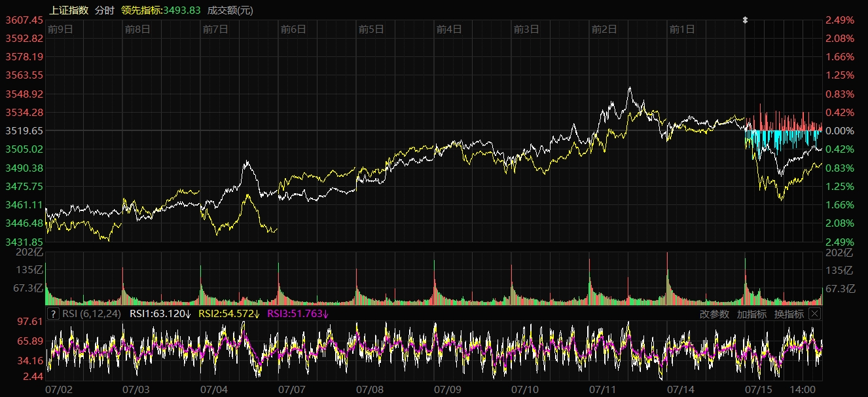Click the RSI help question mark icon
868x397 pixels.
[54, 314]
